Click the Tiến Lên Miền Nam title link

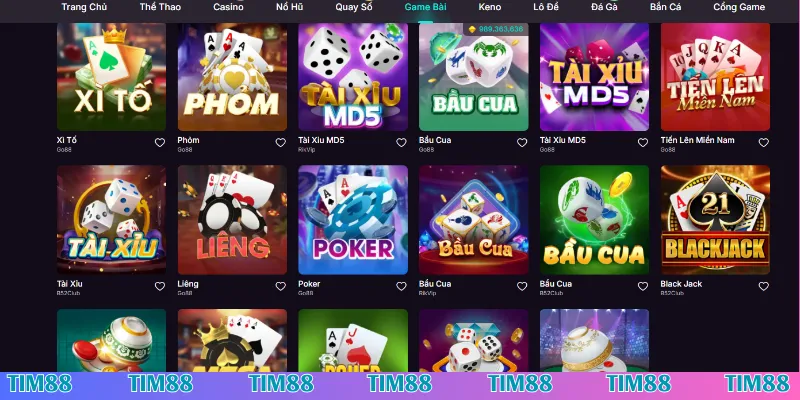697,140
